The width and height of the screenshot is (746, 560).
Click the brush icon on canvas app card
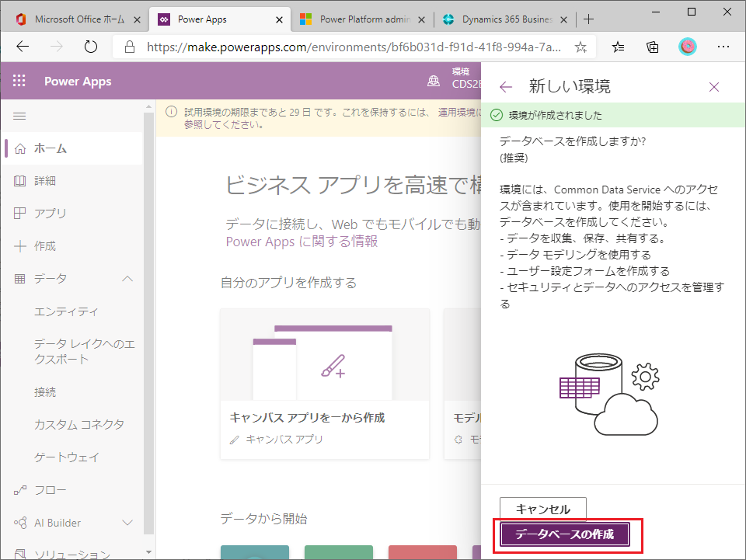tap(333, 366)
